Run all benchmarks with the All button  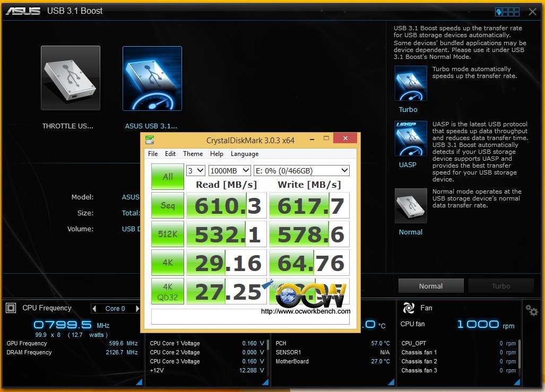coord(168,177)
